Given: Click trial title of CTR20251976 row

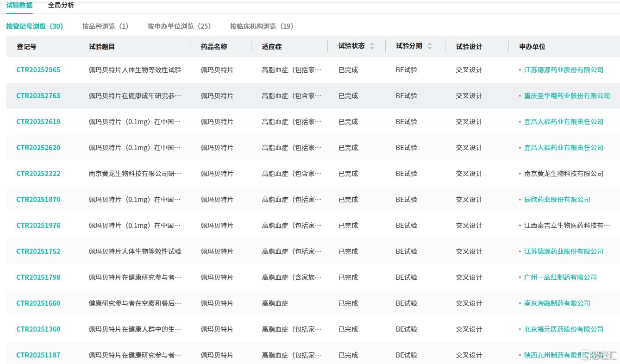Looking at the screenshot, I should [x=134, y=226].
